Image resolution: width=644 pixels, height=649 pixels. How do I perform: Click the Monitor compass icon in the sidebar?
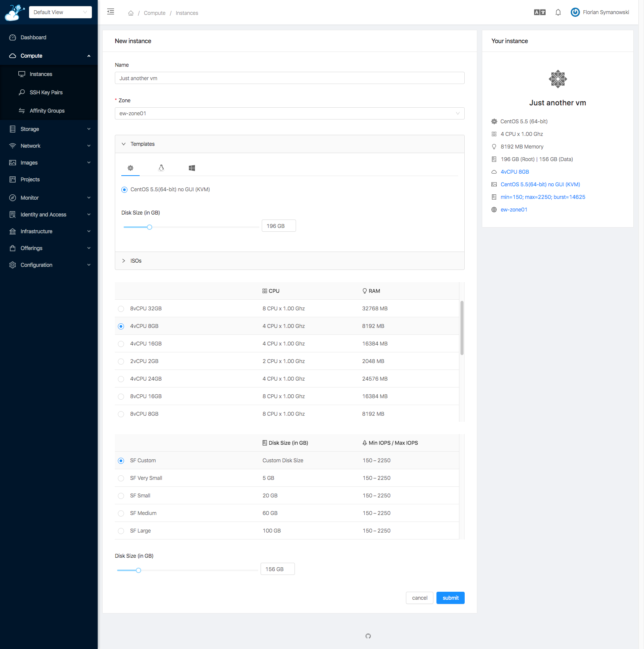tap(13, 198)
